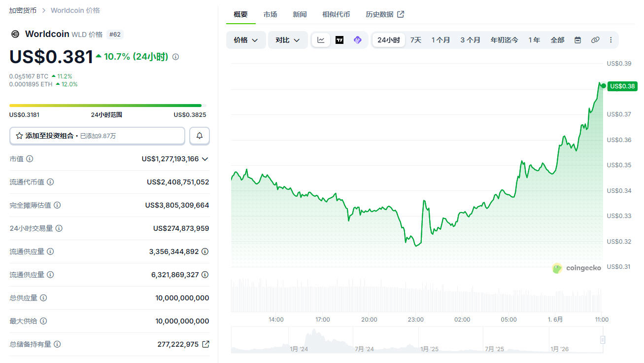Screen dimensions: 644x363
Task: Click the US$2,408,751,052 value
Action: click(178, 182)
